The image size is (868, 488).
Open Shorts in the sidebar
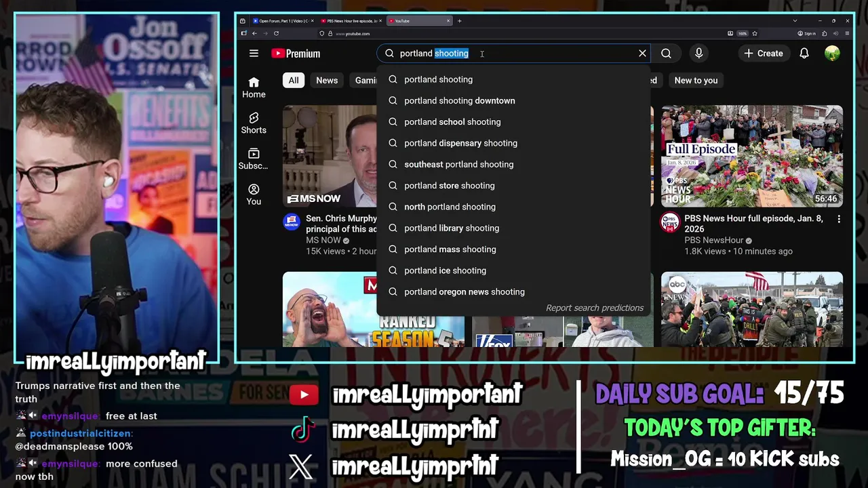click(x=254, y=123)
